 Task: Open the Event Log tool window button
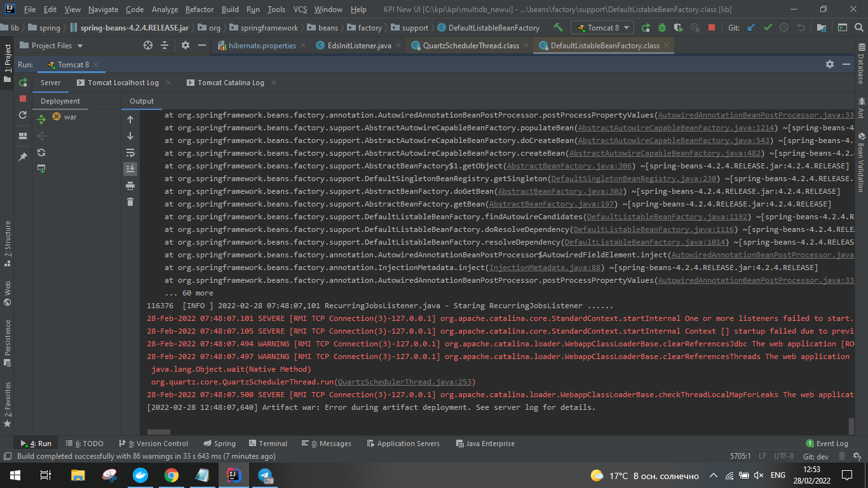coord(827,444)
